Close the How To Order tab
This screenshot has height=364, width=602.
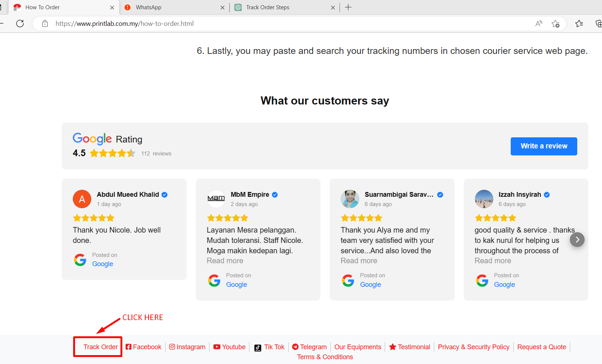coord(112,7)
